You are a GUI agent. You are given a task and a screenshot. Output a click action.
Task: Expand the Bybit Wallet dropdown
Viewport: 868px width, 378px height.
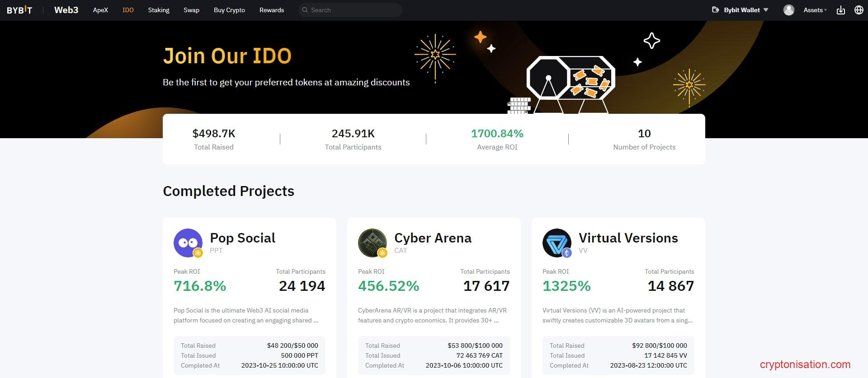766,10
